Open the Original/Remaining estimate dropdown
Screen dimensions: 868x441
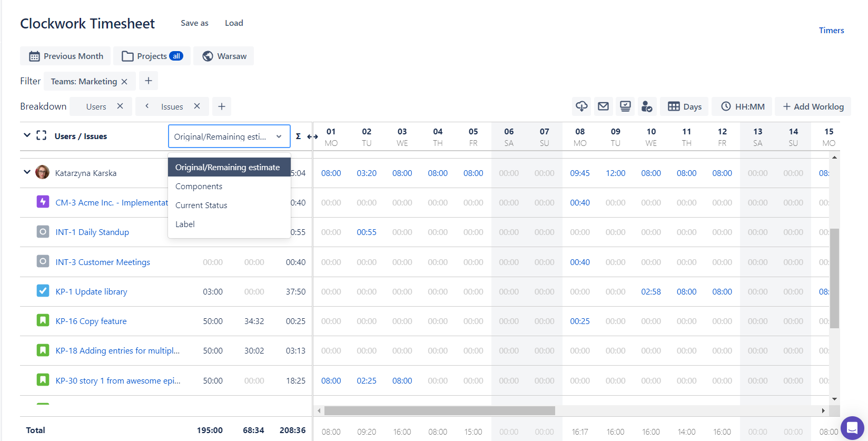229,136
